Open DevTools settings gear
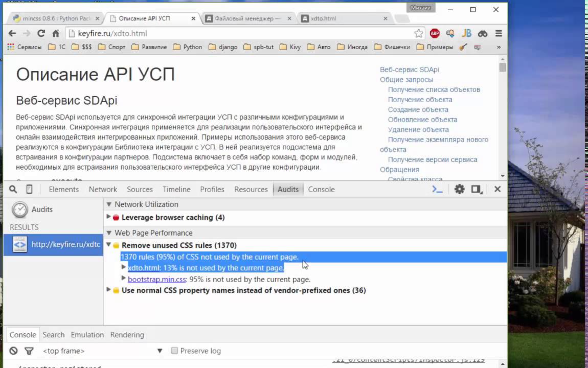The image size is (588, 368). click(x=459, y=189)
